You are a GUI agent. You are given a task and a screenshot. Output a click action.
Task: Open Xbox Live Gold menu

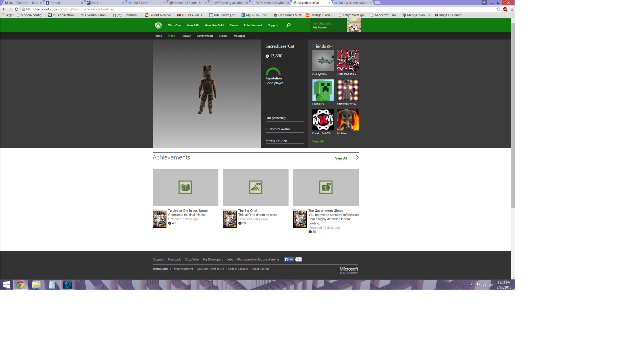[214, 25]
